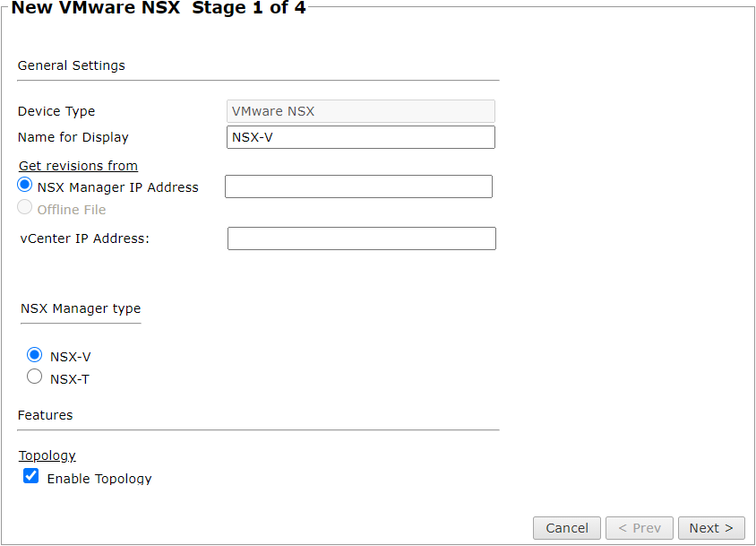756x546 pixels.
Task: Click the underlined 'Get revisions from' text
Action: click(x=78, y=166)
